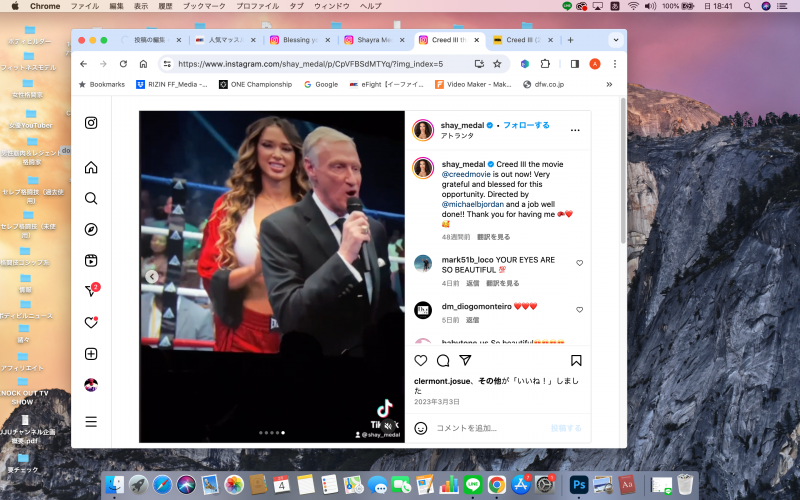This screenshot has height=500, width=800.
Task: Like the comment by mark51b_loco
Action: coord(579,263)
